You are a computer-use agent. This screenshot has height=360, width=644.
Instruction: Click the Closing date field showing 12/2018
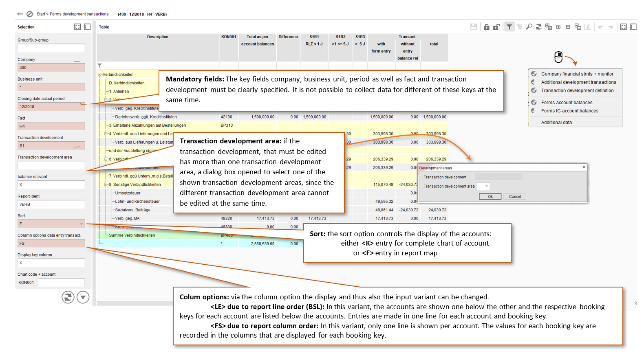tap(51, 107)
